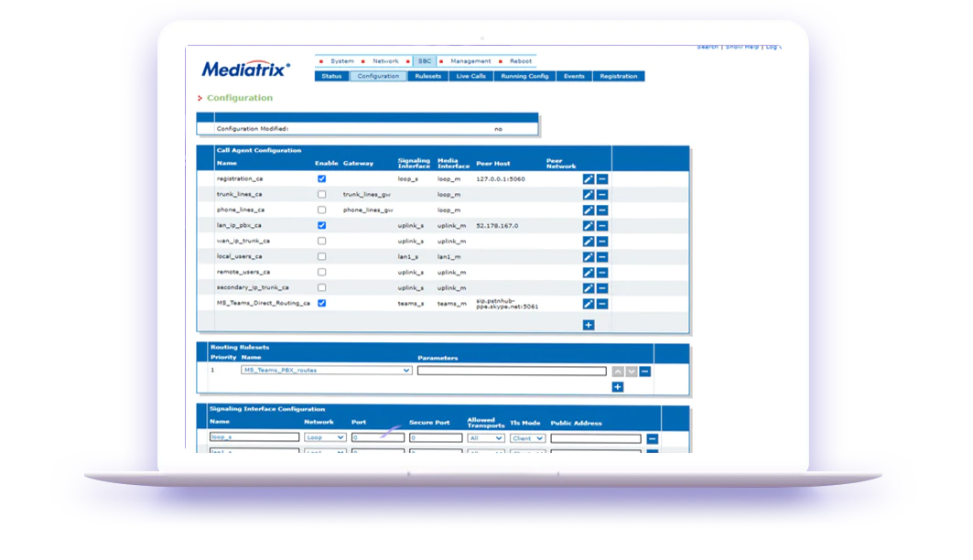Switch to the Events tab
This screenshot has width=973, height=560.
pyautogui.click(x=574, y=76)
